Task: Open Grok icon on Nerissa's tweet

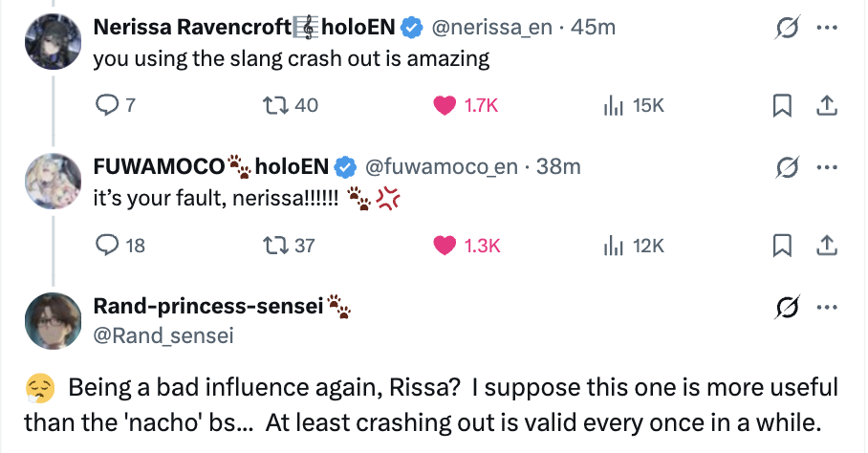Action: pos(788,29)
